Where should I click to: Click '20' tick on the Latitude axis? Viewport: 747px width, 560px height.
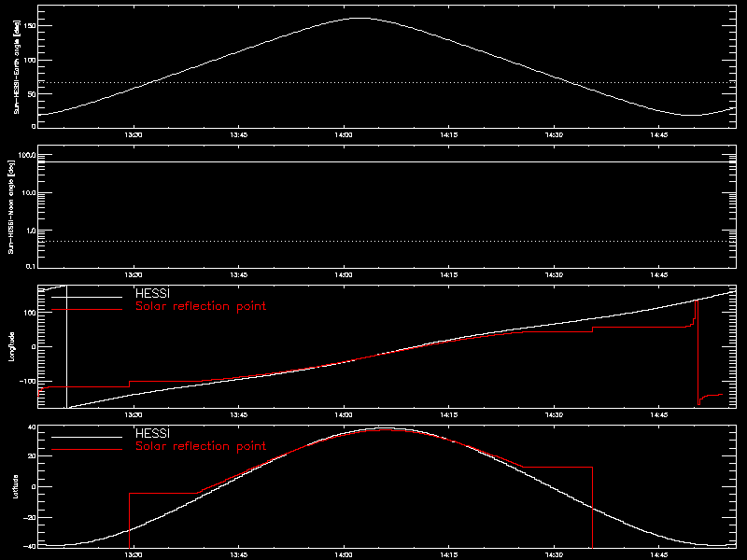pyautogui.click(x=32, y=456)
